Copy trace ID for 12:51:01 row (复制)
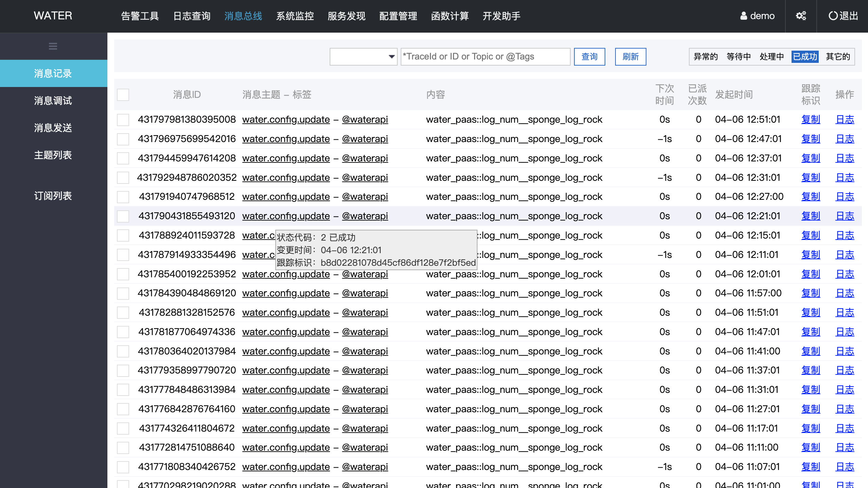The image size is (868, 488). point(811,120)
